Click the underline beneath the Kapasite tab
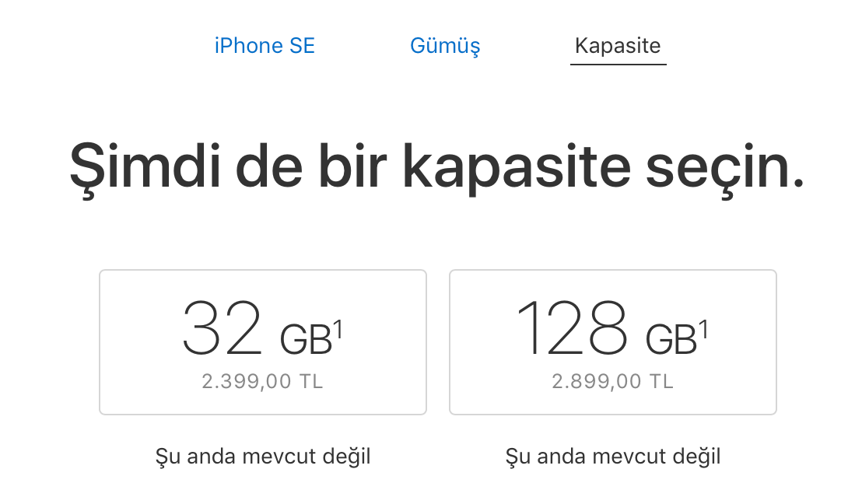The image size is (848, 504). [x=618, y=64]
